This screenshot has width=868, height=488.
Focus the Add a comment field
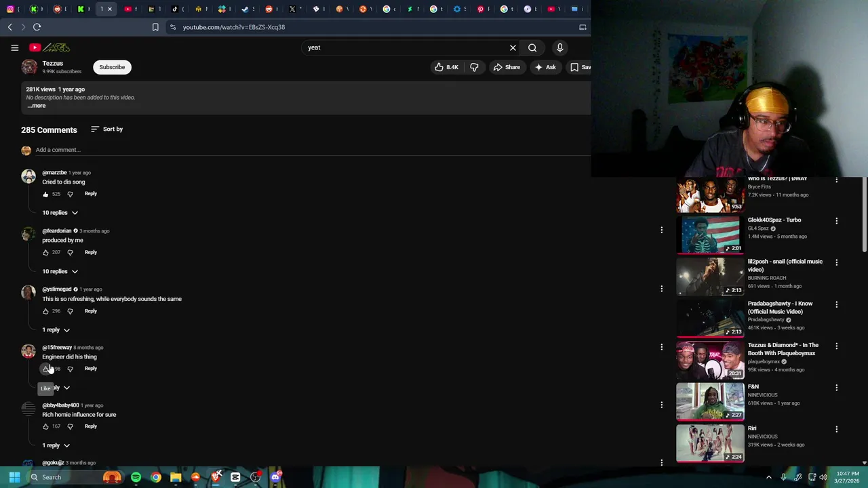pos(312,150)
